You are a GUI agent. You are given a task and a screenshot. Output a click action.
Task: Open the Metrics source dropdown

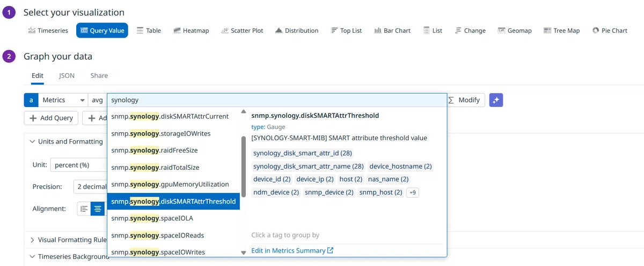tap(63, 100)
